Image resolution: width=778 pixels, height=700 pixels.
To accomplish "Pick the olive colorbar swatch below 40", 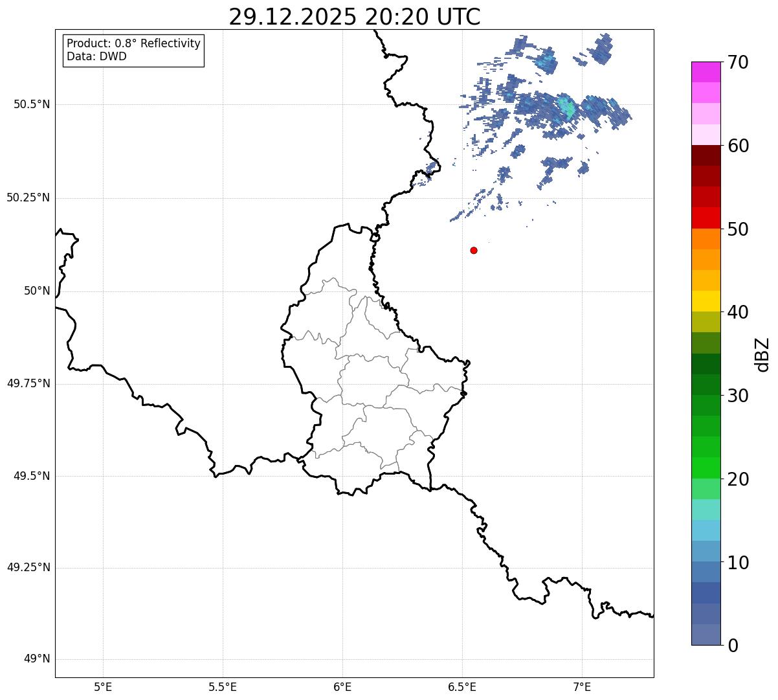I will click(706, 322).
